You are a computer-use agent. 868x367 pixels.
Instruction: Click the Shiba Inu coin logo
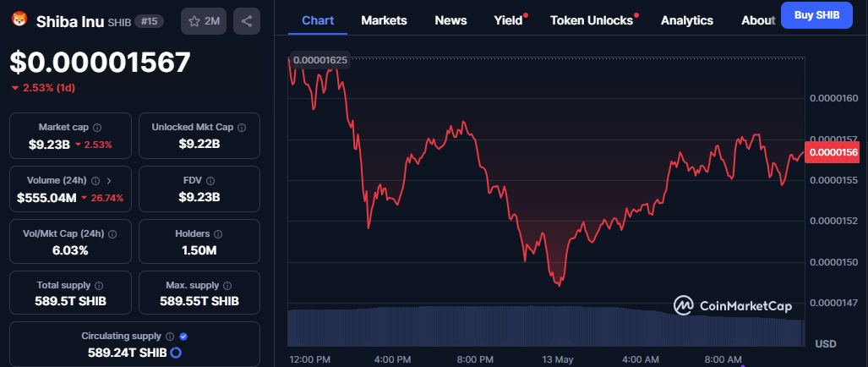pos(19,19)
